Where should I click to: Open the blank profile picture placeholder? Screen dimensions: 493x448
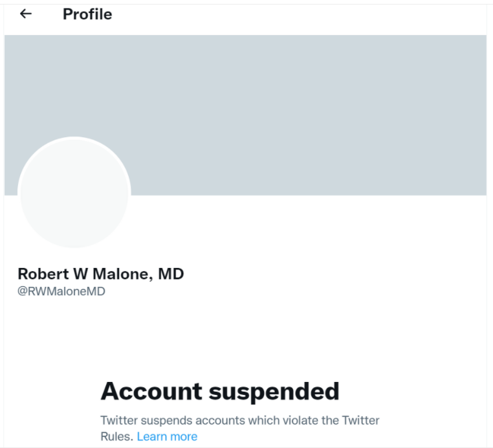click(x=74, y=193)
